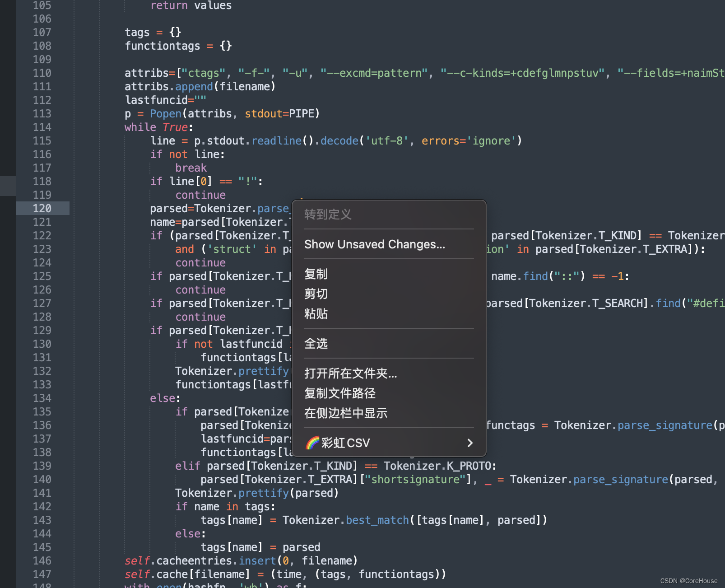This screenshot has width=725, height=588.
Task: Select 转到定义 from the context menu
Action: [x=328, y=215]
